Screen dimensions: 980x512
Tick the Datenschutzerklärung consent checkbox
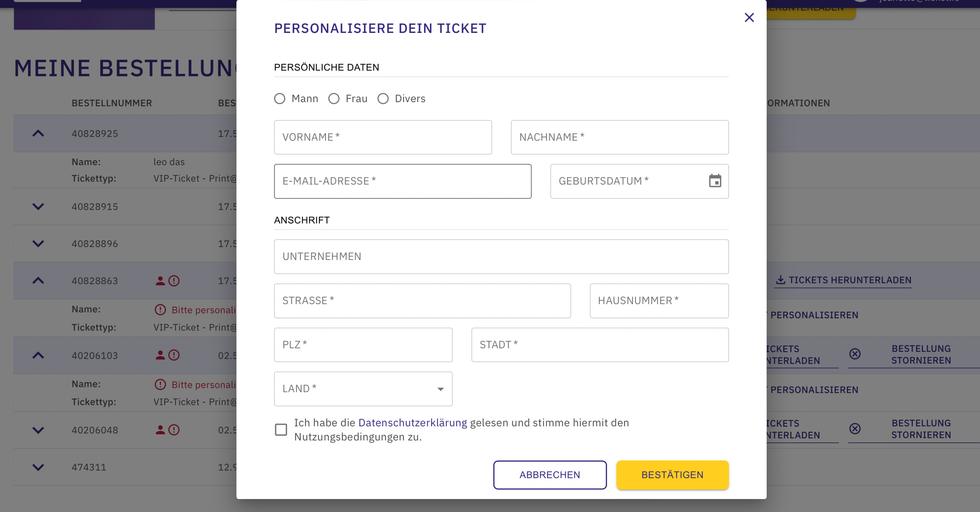(281, 430)
